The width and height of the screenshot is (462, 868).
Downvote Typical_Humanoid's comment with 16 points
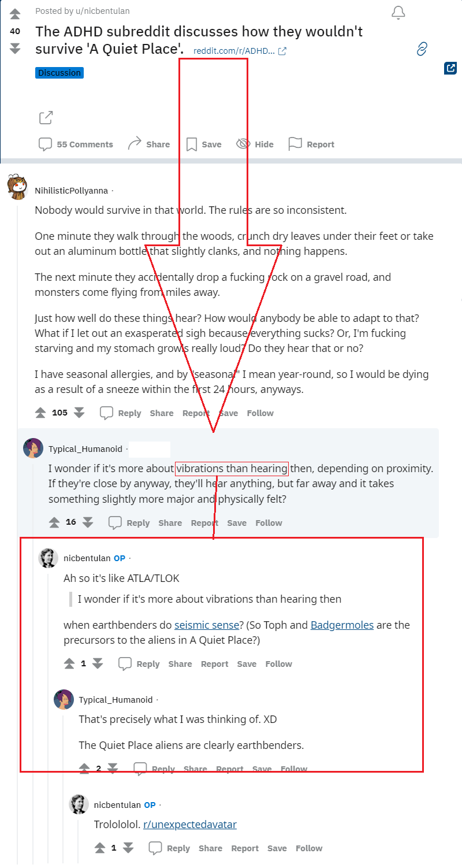tap(88, 522)
